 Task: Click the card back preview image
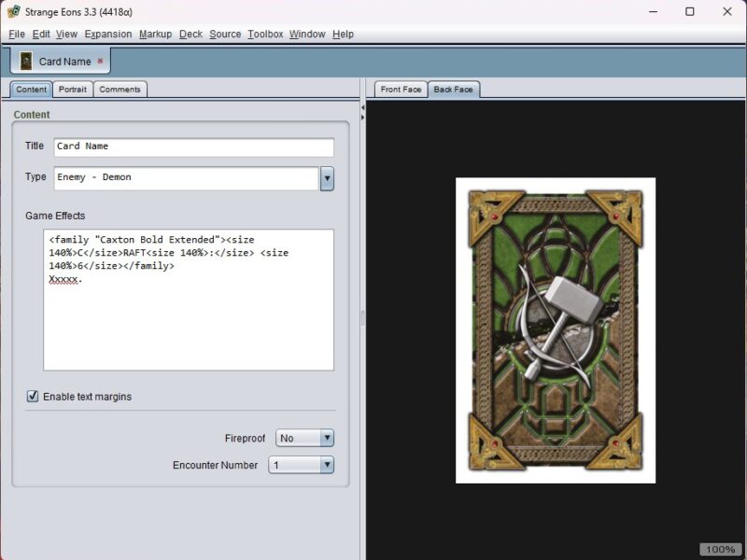click(555, 329)
